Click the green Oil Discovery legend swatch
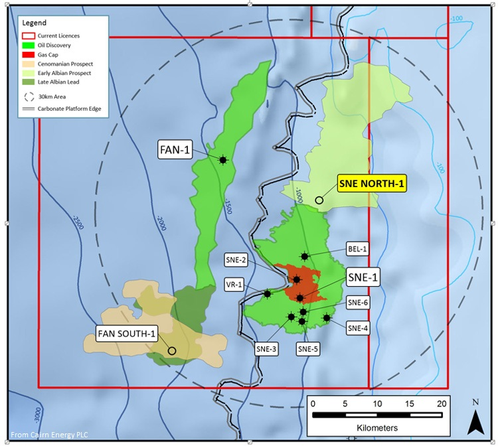Viewport: 498px width, 448px height. pyautogui.click(x=28, y=44)
